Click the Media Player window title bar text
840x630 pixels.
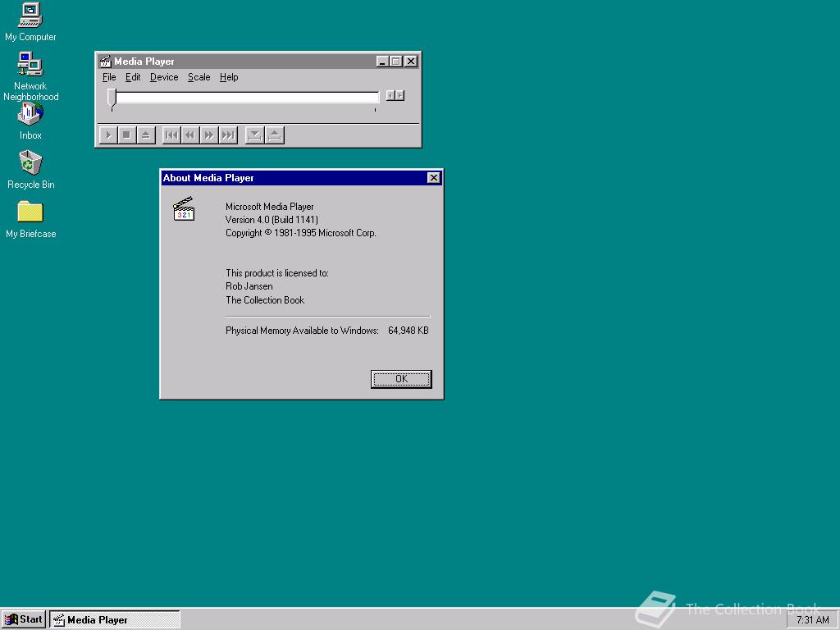[144, 62]
